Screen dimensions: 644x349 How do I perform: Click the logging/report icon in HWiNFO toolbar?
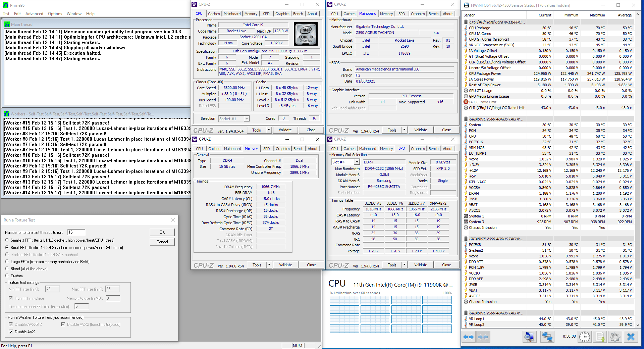600,337
